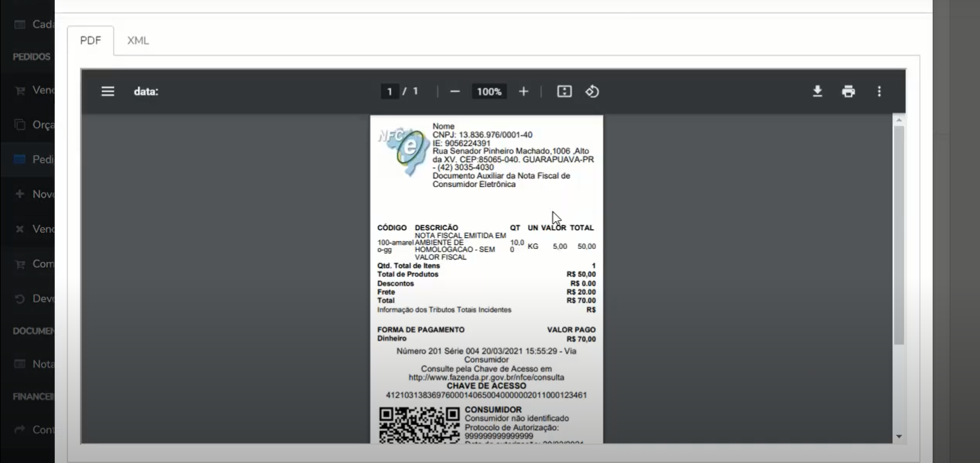Click the Novo plus icon in sidebar

(x=19, y=194)
